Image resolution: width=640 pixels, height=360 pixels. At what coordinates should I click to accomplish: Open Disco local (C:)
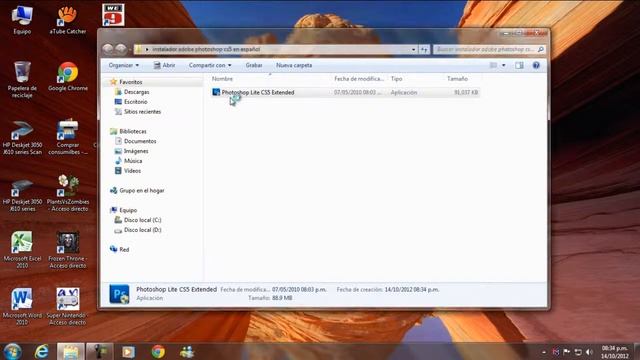[x=142, y=220]
